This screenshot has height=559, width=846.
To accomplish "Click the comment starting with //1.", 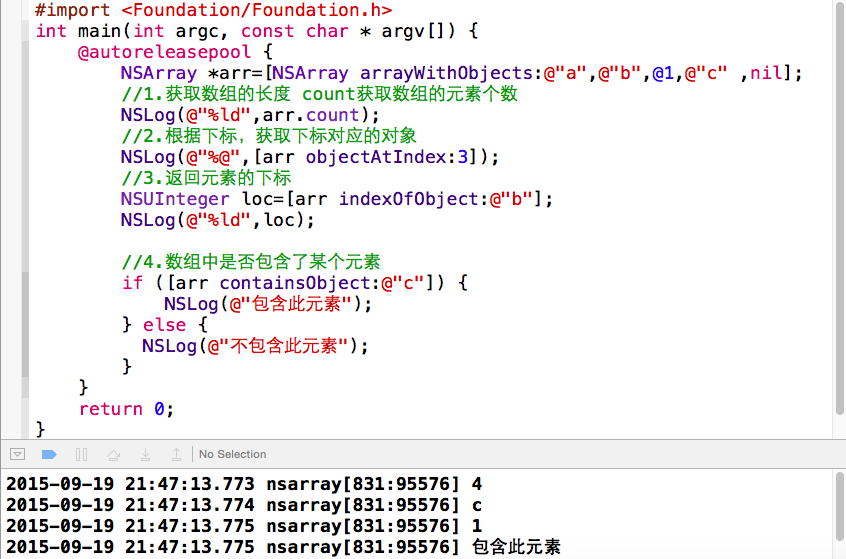I will [x=319, y=94].
